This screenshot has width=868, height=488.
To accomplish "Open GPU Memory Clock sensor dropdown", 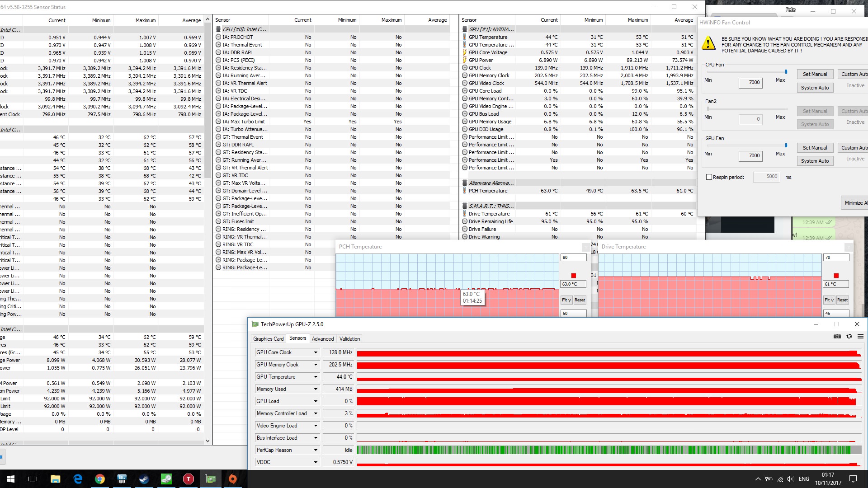I will tap(316, 365).
